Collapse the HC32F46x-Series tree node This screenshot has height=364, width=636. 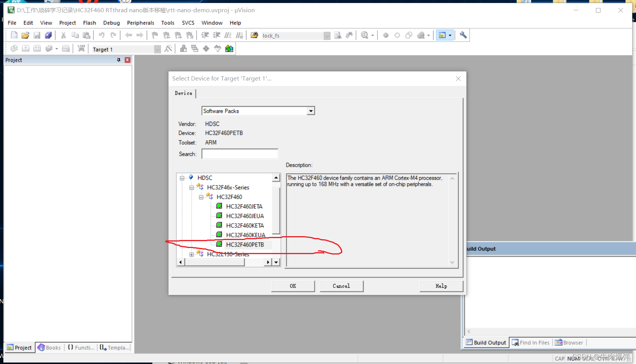(x=192, y=187)
